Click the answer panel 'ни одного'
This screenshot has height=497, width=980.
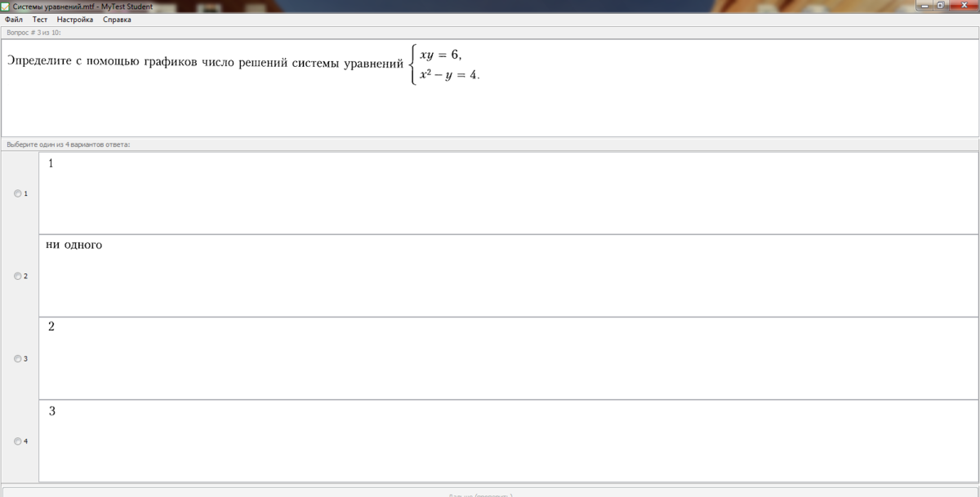508,276
